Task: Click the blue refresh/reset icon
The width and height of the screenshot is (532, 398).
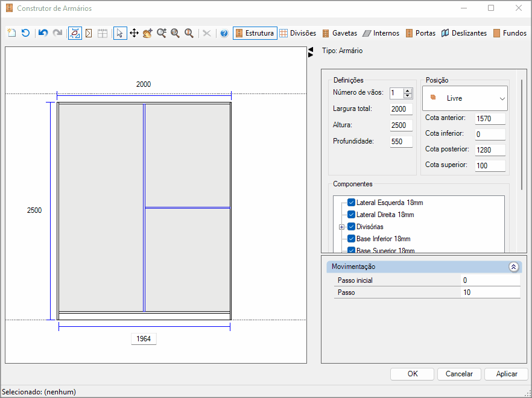Action: coord(26,33)
